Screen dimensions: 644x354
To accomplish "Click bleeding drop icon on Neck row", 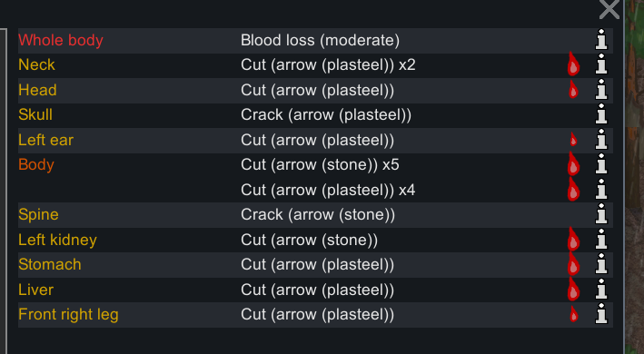I will [573, 64].
